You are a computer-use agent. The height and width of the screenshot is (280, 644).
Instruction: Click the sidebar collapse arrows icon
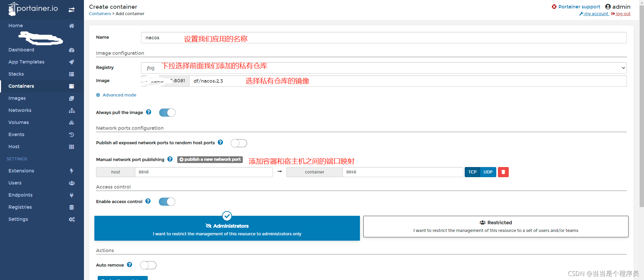[x=72, y=10]
